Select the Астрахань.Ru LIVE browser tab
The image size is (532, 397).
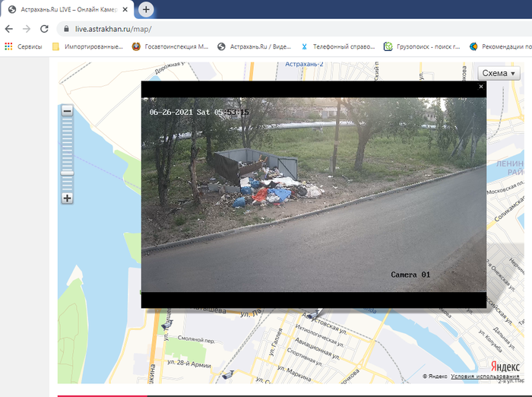pos(65,9)
